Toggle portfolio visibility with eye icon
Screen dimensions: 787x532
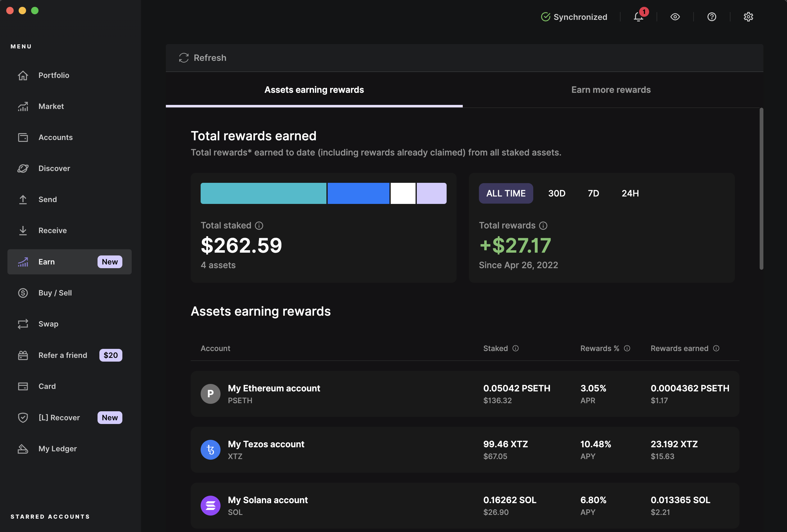(x=675, y=16)
